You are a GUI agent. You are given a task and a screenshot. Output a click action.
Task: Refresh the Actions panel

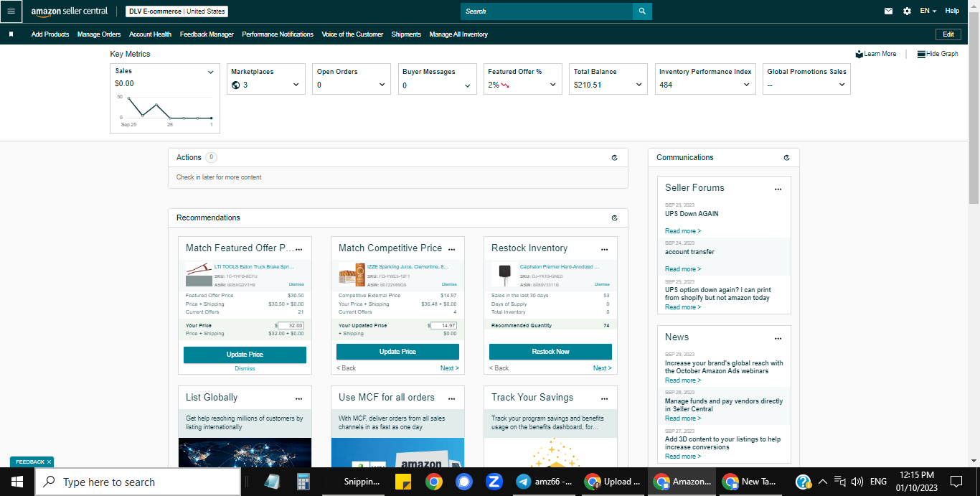614,158
